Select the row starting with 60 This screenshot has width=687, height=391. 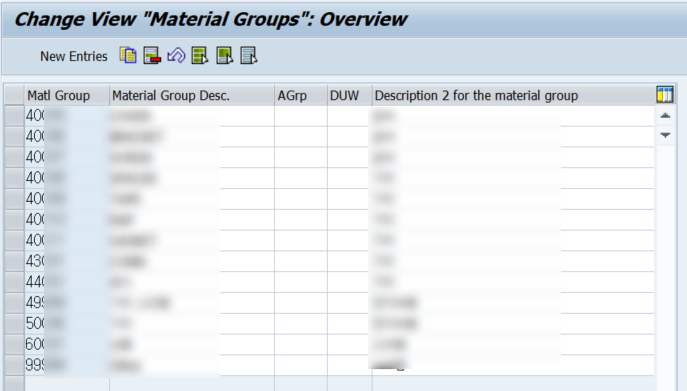coord(14,345)
